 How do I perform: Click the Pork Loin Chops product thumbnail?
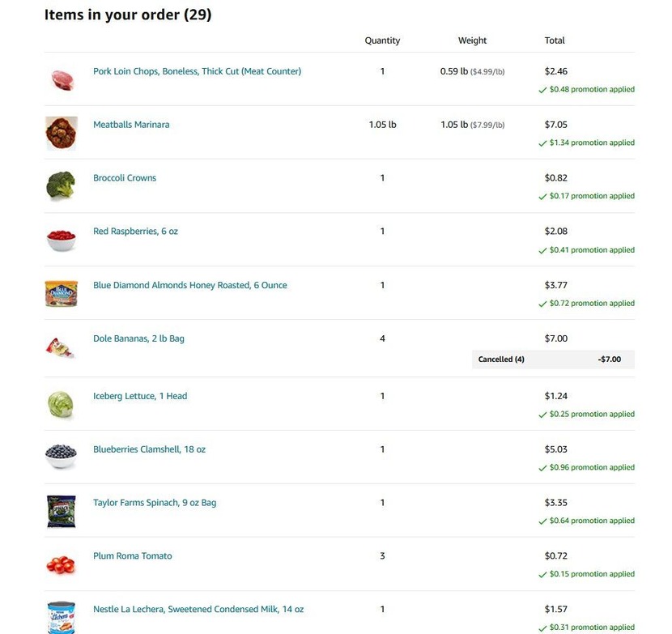(61, 79)
